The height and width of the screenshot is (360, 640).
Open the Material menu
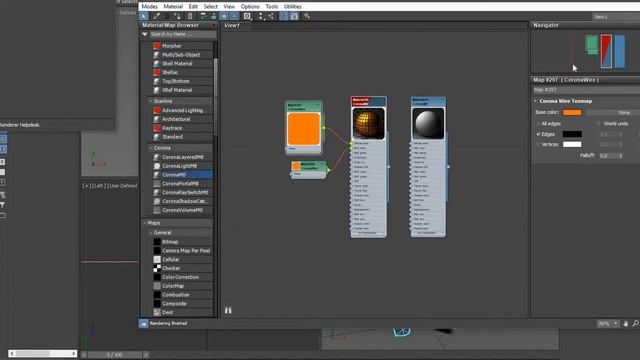173,7
